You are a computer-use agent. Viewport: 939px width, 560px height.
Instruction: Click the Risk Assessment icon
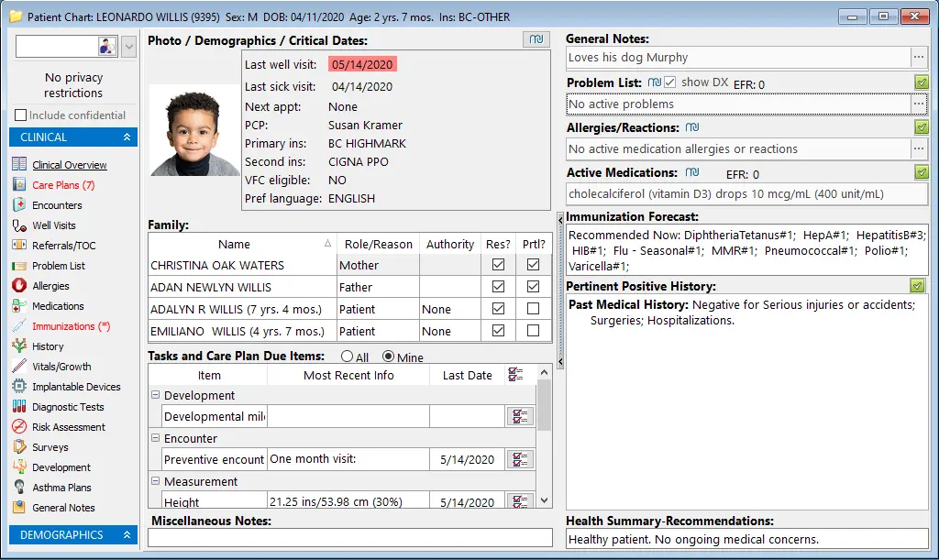pos(19,426)
